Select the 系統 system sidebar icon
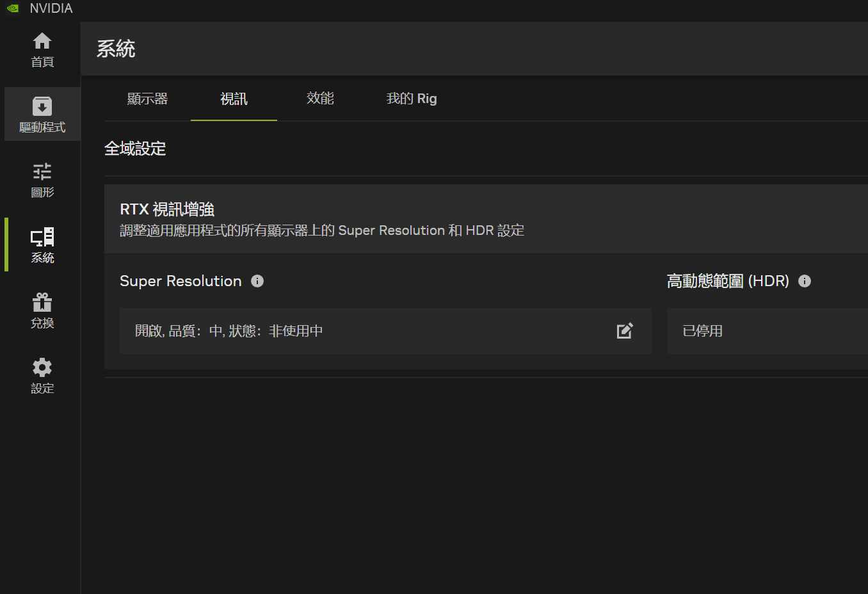Screen dimensions: 868x594 coord(42,245)
